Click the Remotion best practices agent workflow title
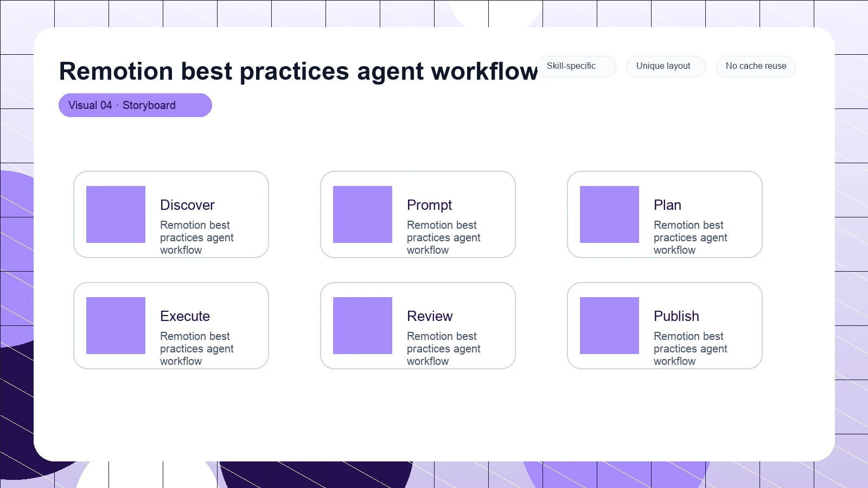 click(x=298, y=71)
